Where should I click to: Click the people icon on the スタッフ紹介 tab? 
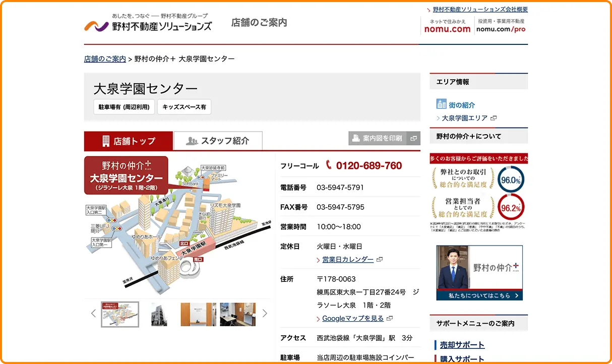click(193, 141)
